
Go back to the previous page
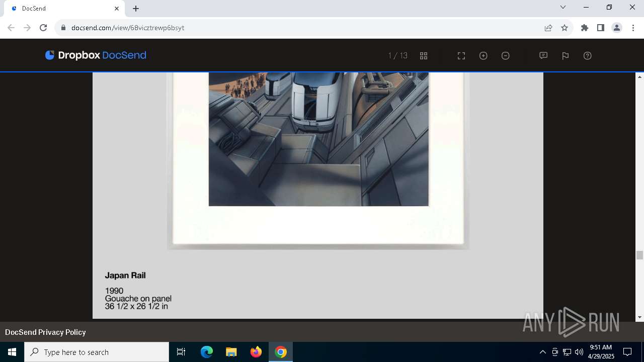tap(11, 28)
